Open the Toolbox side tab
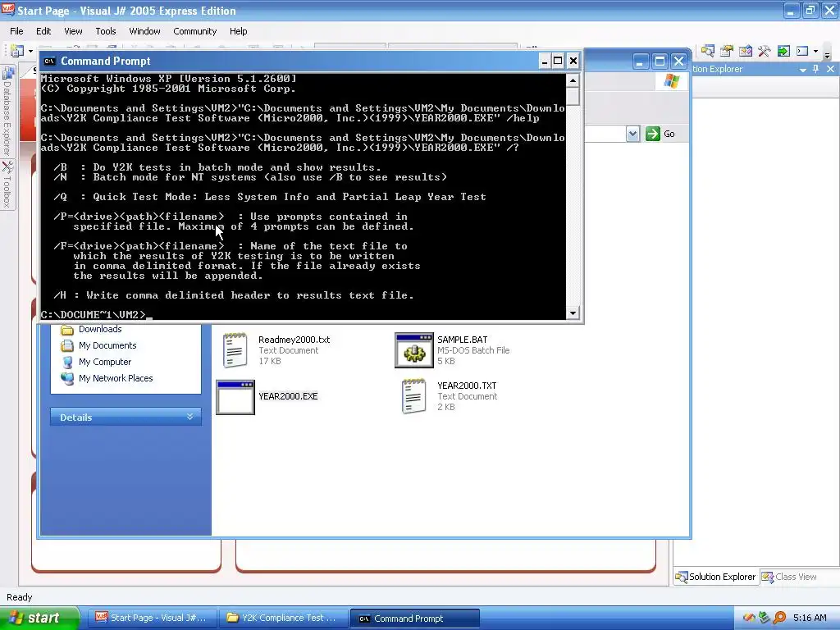Screen dimensions: 840x630 7,185
